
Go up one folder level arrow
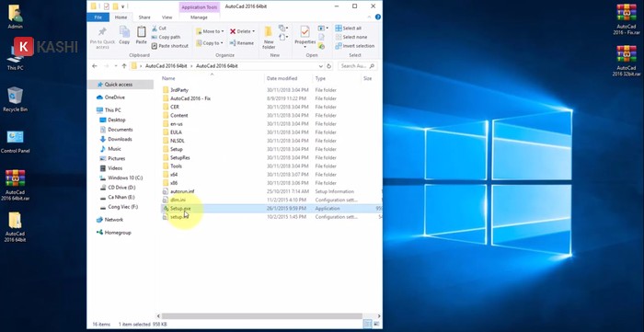[123, 66]
